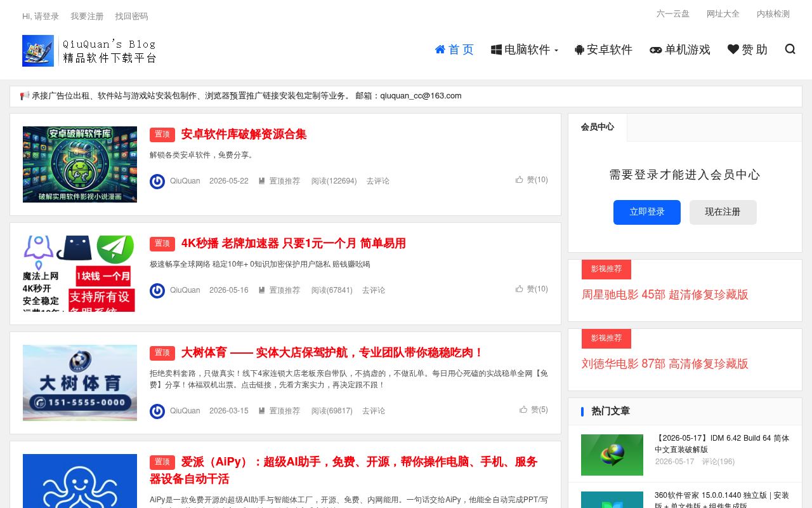
Task: Click the gamepad icon beside 单机游戏
Action: click(656, 50)
